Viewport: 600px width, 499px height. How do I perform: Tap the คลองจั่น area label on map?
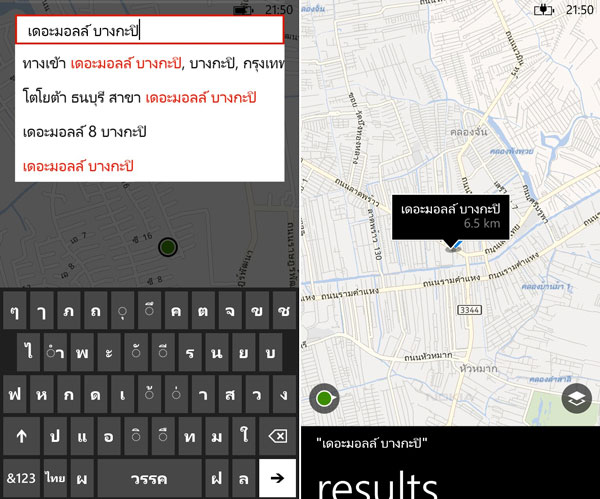(469, 132)
